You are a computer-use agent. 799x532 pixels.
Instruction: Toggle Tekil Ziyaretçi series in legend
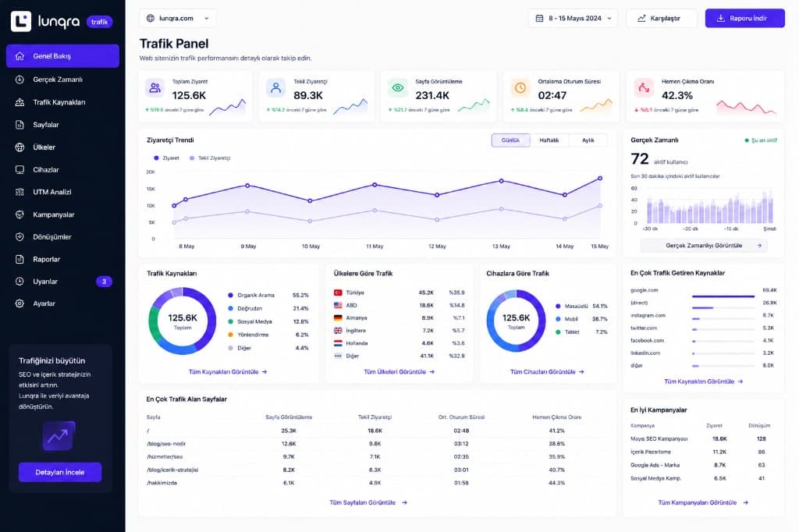(x=209, y=158)
